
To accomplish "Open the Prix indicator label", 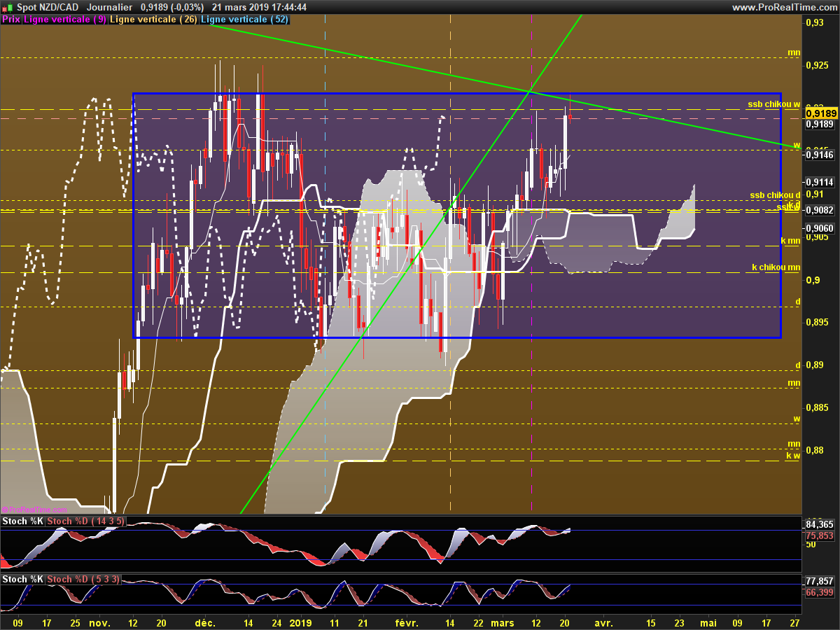I will (11, 20).
